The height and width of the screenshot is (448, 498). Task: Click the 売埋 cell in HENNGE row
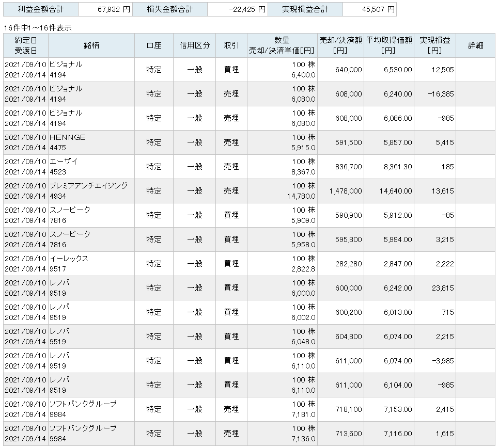click(231, 142)
